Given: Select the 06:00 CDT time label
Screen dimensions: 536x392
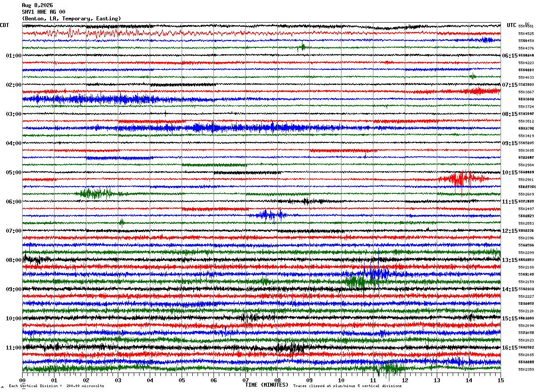Looking at the screenshot, I should [14, 202].
